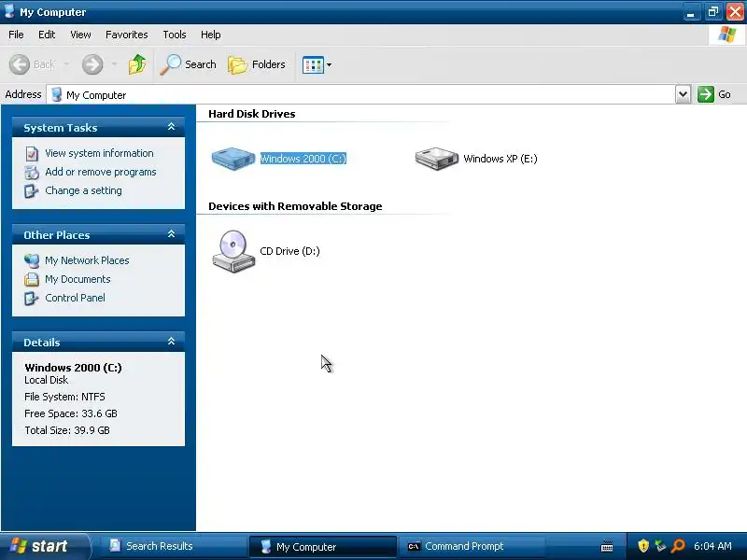The image size is (747, 560).
Task: Open the Edit menu
Action: 47,35
